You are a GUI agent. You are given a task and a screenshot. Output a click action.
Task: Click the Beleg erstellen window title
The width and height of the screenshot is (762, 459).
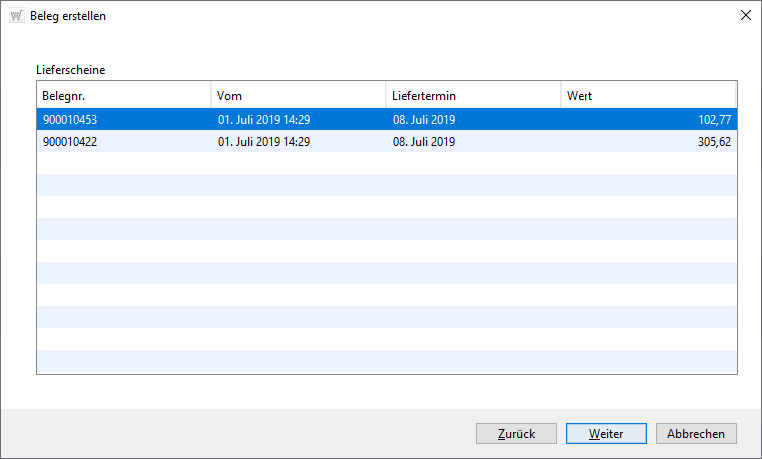(68, 16)
